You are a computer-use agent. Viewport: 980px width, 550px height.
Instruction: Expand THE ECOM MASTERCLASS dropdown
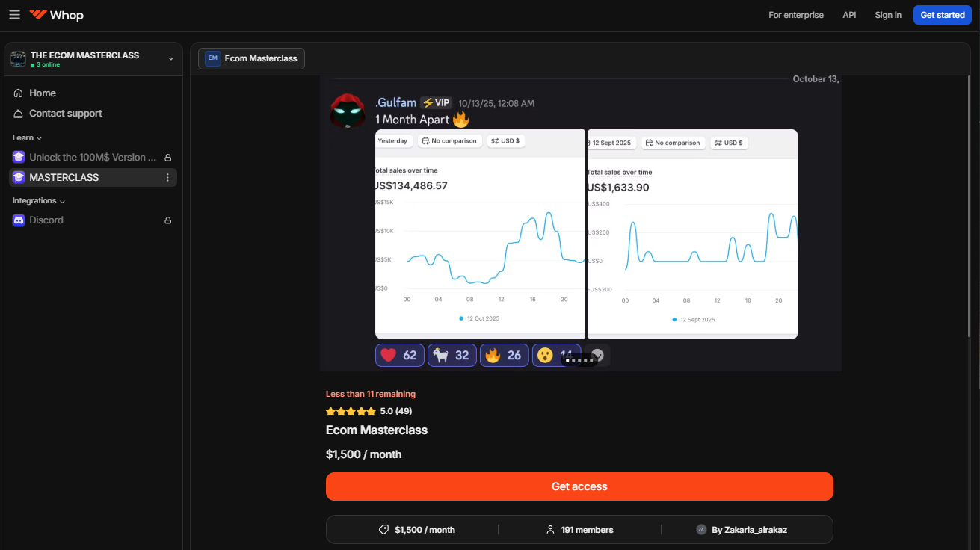[170, 59]
